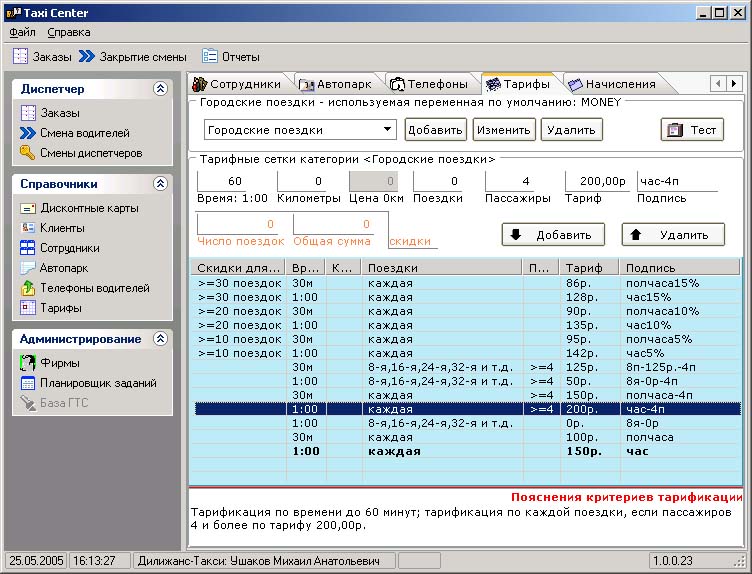
Task: Click the Фирмы sidebar icon
Action: pyautogui.click(x=28, y=363)
